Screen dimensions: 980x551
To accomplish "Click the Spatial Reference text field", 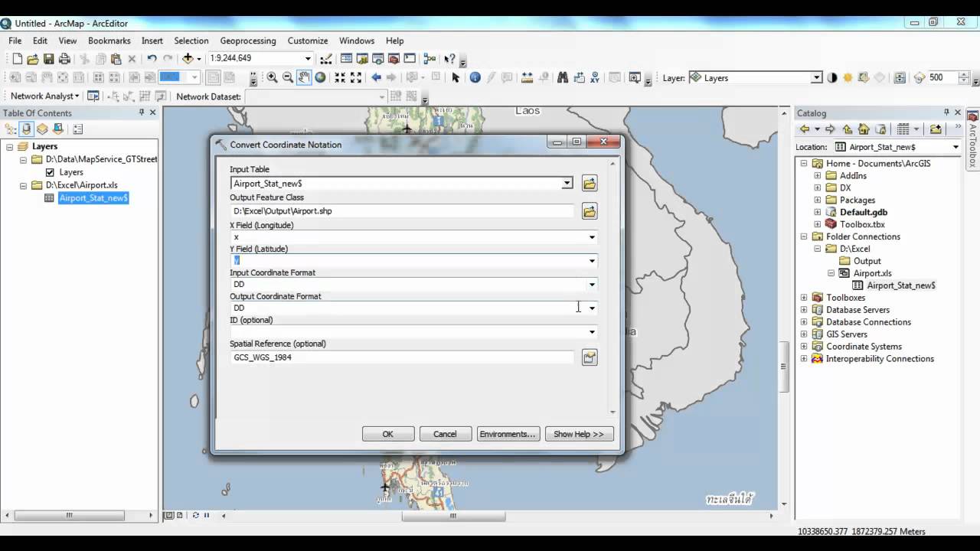I will click(x=402, y=357).
